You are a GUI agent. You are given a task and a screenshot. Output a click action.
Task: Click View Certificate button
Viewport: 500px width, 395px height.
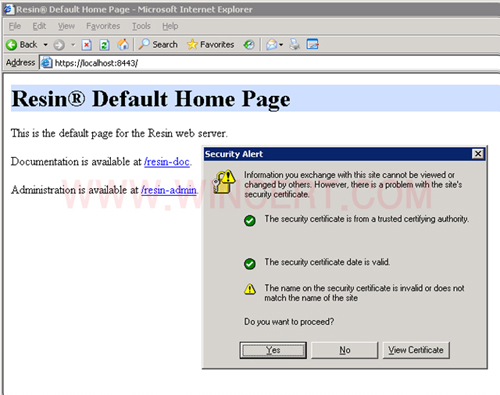[x=416, y=350]
